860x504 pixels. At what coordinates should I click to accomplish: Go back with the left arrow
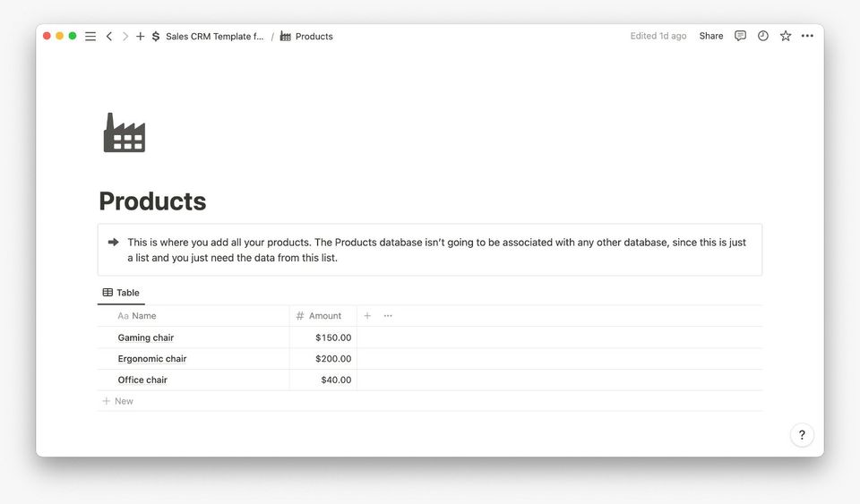click(109, 37)
